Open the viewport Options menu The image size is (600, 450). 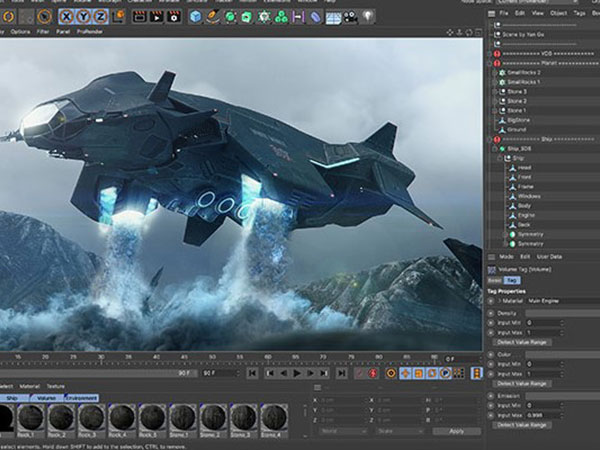tap(20, 32)
